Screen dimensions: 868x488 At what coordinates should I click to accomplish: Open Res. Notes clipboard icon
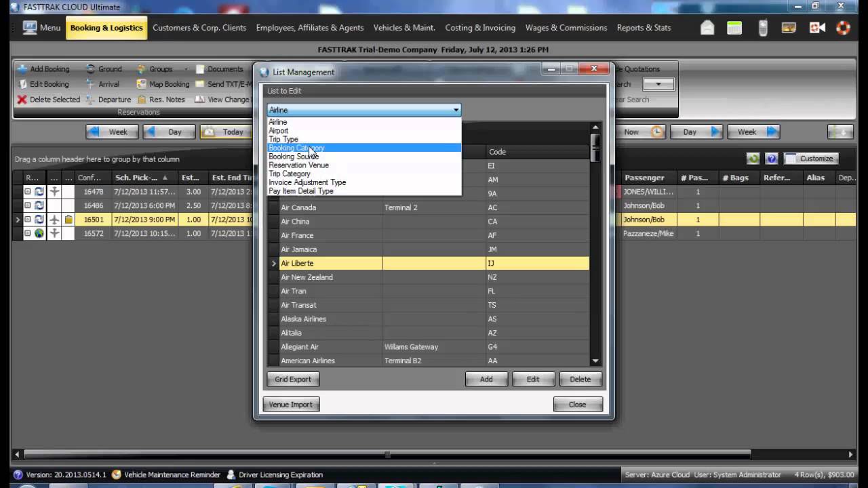(x=142, y=100)
